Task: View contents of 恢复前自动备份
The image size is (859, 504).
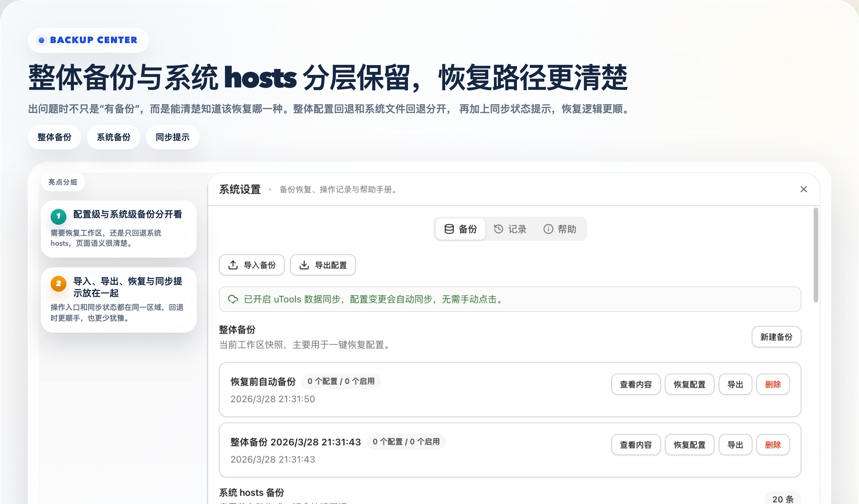Action: pos(635,385)
